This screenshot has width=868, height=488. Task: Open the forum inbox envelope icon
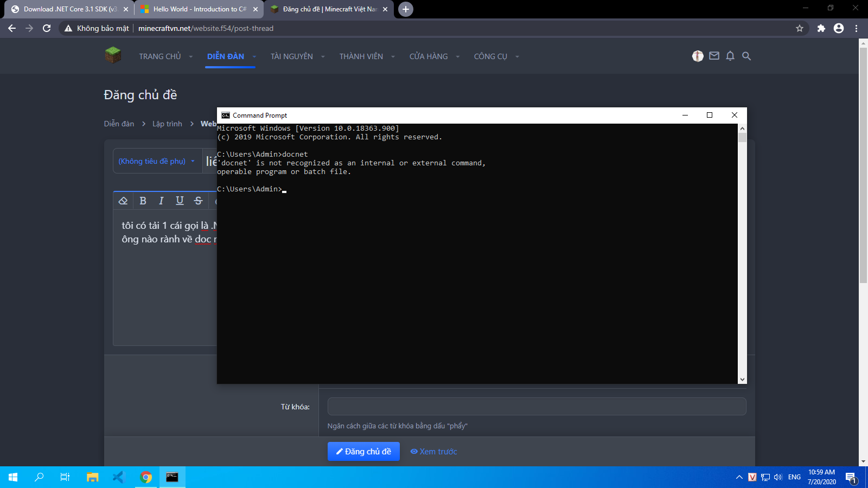(714, 56)
